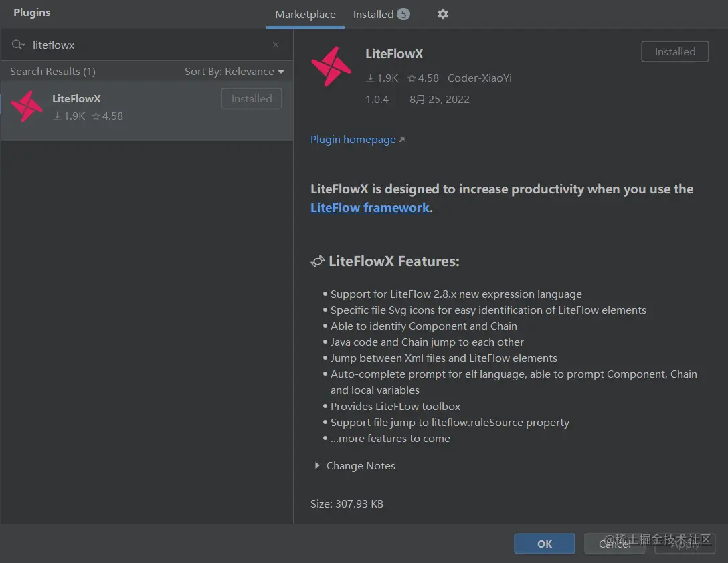Click the Installed button in the result row
The height and width of the screenshot is (563, 728).
click(251, 98)
